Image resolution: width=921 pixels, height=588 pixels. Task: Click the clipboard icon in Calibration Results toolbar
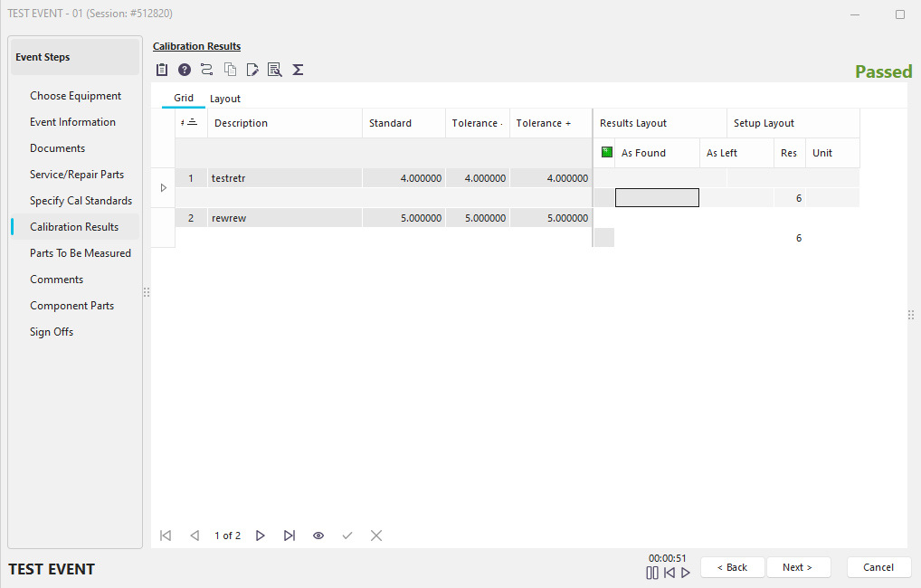tap(162, 70)
